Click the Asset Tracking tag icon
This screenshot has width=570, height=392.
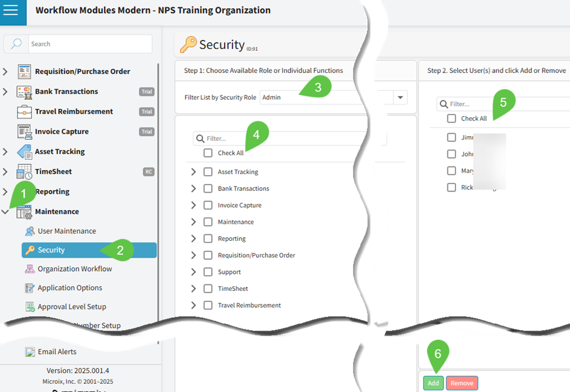(25, 152)
